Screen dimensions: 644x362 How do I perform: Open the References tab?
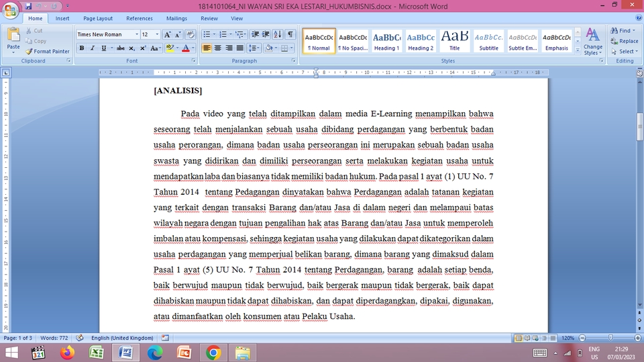point(140,19)
